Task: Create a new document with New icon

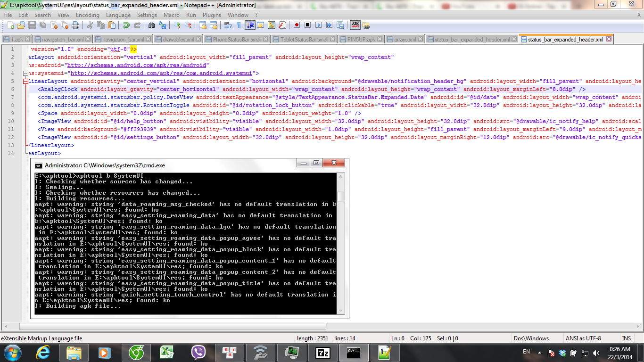Action: click(x=10, y=25)
